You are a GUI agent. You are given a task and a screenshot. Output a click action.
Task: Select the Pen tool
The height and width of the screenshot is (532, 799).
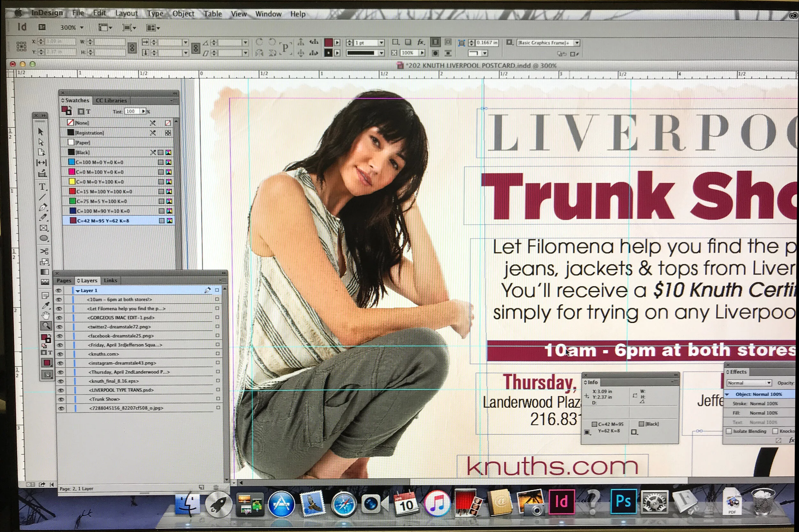[x=43, y=207]
